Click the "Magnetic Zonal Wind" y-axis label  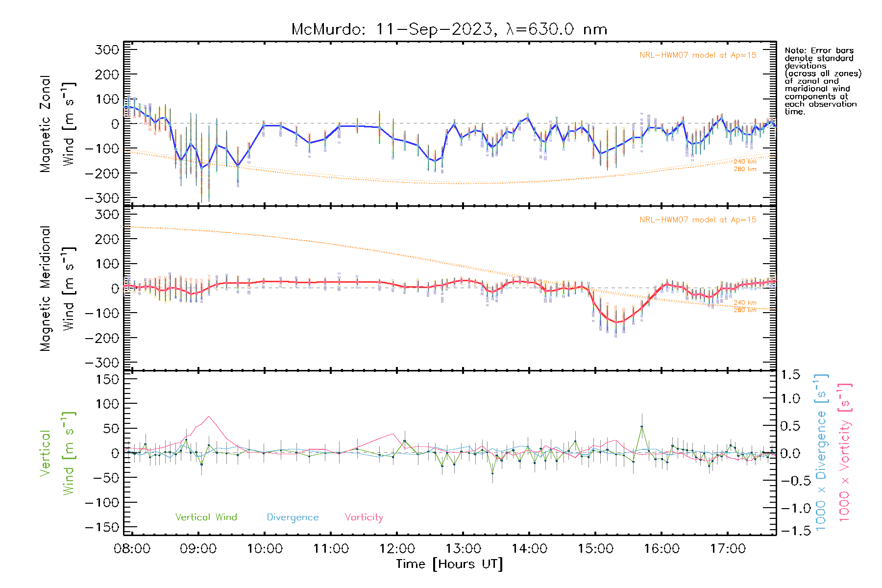tap(57, 124)
